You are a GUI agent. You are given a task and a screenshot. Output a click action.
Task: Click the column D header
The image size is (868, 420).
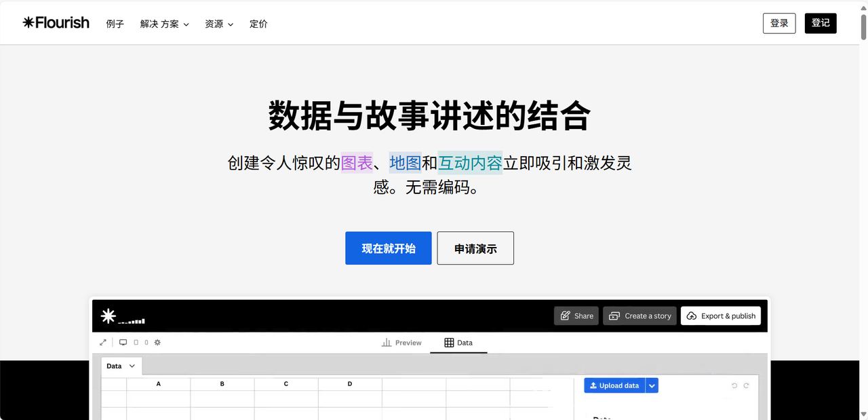coord(350,384)
